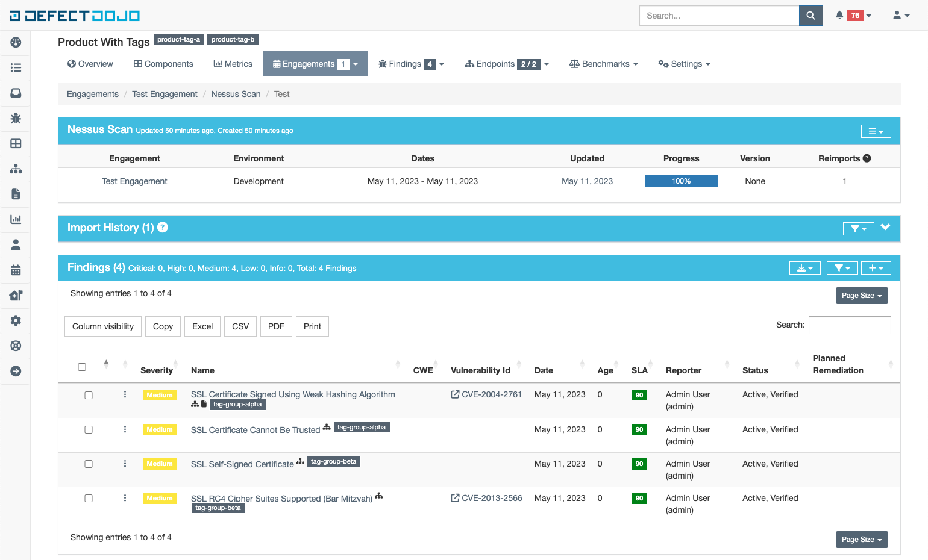Type in the findings Search field
The width and height of the screenshot is (928, 560).
click(850, 325)
